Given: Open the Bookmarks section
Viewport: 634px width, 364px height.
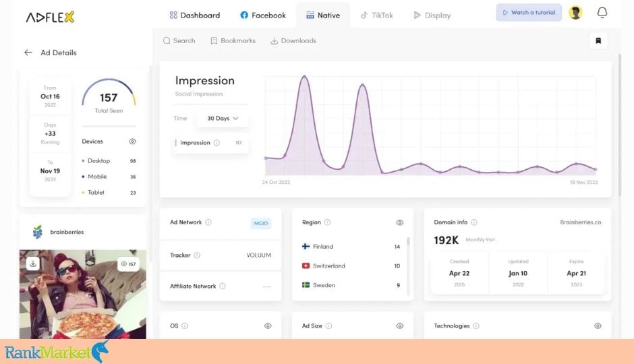Looking at the screenshot, I should [233, 41].
